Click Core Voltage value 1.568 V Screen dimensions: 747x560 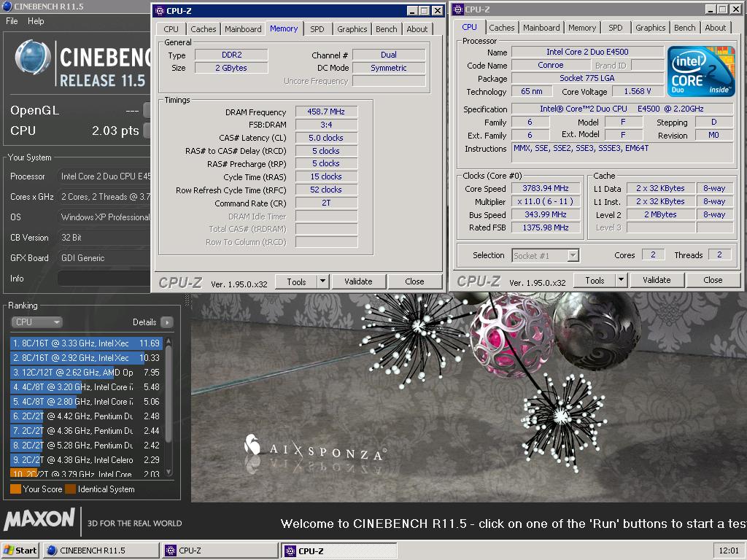coord(638,91)
